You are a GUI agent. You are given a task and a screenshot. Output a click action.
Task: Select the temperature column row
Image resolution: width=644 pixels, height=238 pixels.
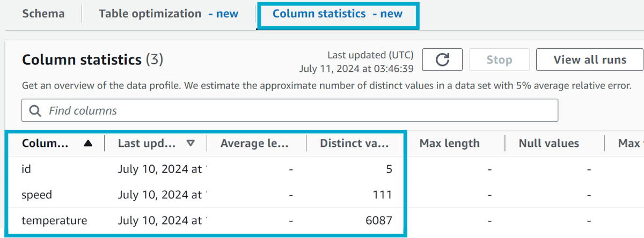tap(54, 220)
